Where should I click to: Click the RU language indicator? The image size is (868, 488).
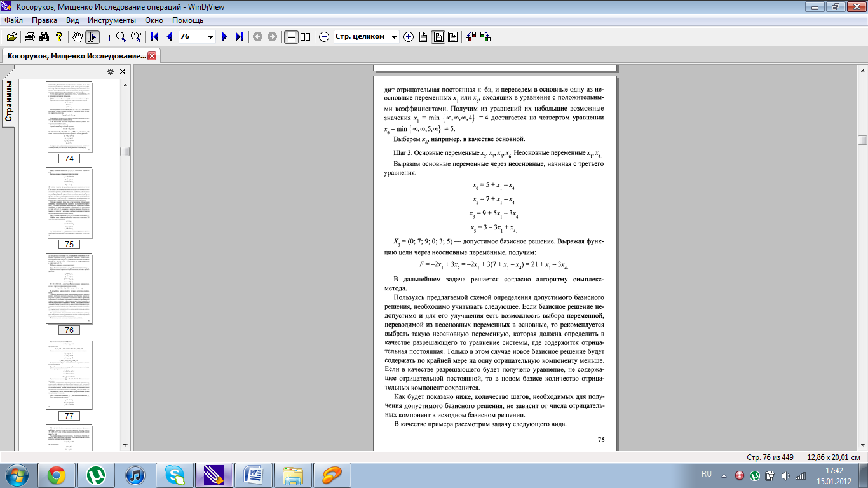point(706,474)
